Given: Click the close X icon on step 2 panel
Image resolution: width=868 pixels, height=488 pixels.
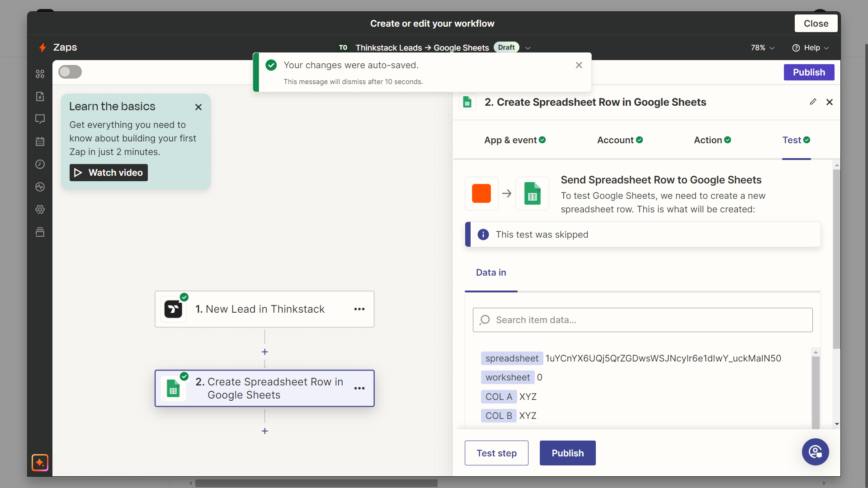Looking at the screenshot, I should pos(829,102).
